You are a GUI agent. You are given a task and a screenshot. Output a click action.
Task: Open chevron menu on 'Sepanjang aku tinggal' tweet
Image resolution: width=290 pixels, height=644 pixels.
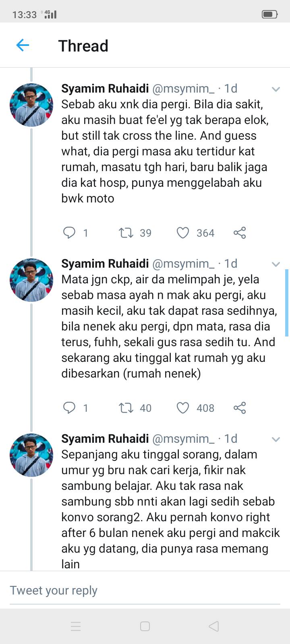(x=276, y=439)
